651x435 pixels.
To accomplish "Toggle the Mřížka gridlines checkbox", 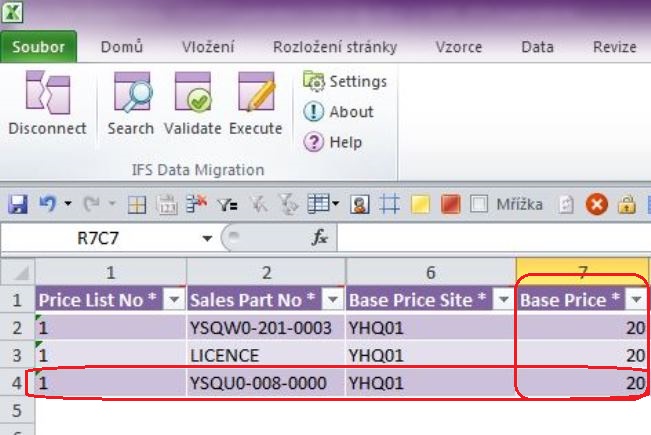I will (x=479, y=204).
